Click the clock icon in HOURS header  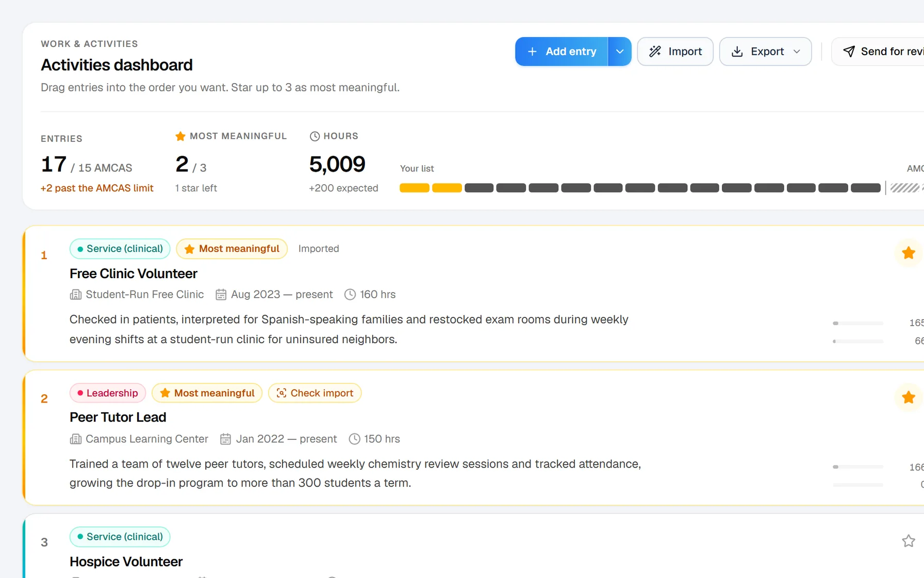[x=315, y=136]
